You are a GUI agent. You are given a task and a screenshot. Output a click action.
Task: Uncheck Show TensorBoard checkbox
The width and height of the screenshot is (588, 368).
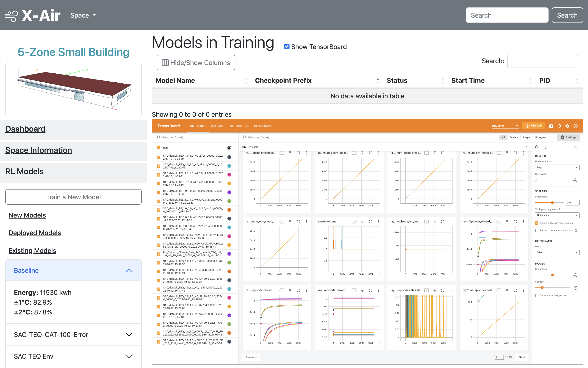pyautogui.click(x=287, y=46)
